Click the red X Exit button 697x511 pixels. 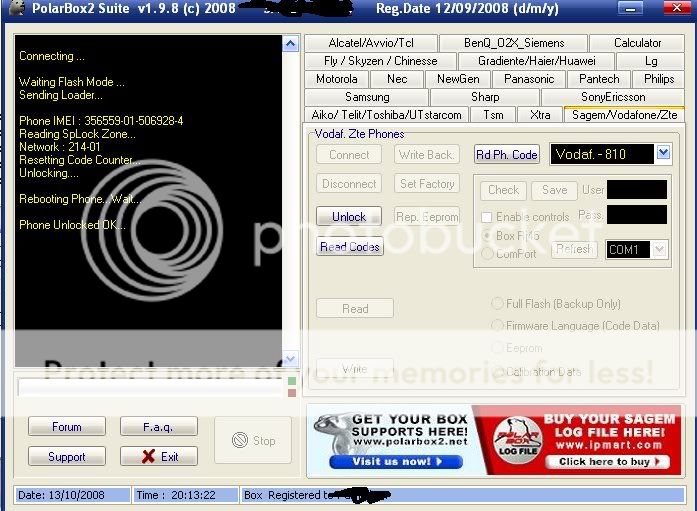(x=159, y=456)
